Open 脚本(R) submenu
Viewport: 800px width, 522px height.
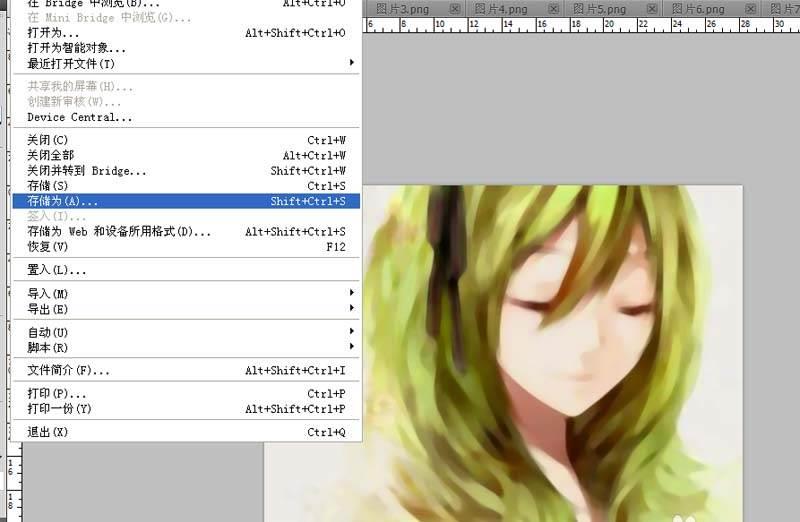186,347
